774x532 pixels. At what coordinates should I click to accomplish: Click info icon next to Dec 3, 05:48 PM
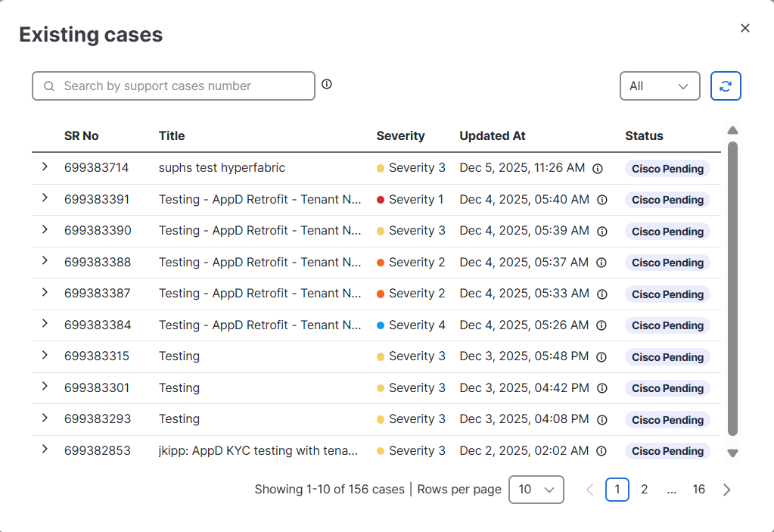[x=602, y=356]
